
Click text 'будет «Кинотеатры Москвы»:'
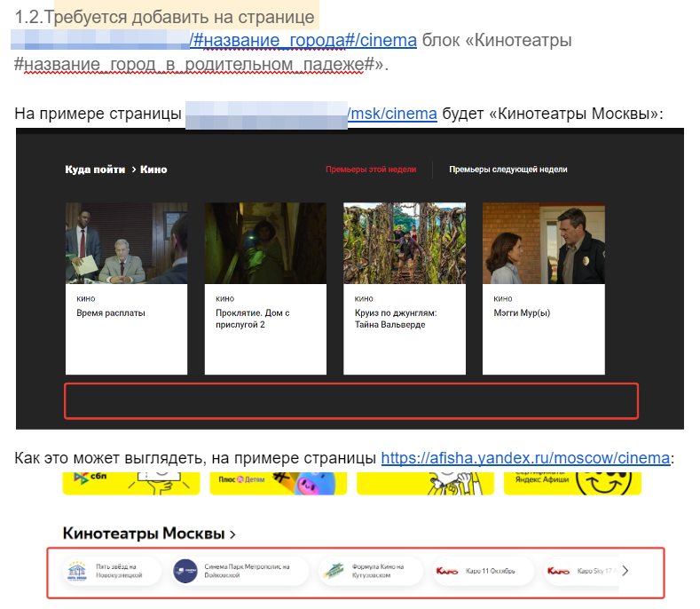(553, 114)
